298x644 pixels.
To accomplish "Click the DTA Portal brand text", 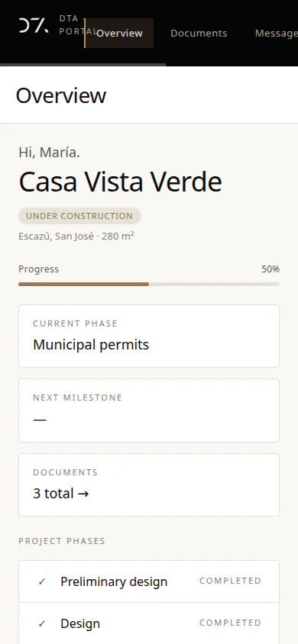I will tap(78, 25).
